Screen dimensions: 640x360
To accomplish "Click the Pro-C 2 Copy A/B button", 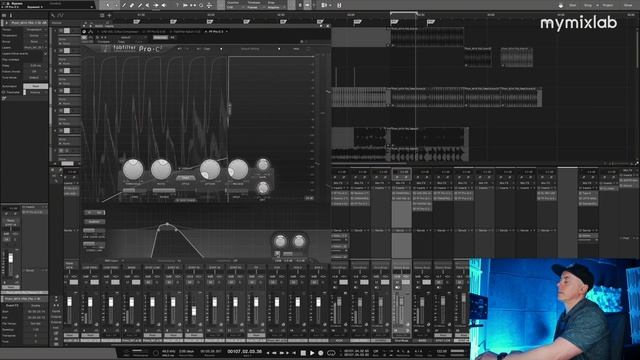I will [207, 49].
